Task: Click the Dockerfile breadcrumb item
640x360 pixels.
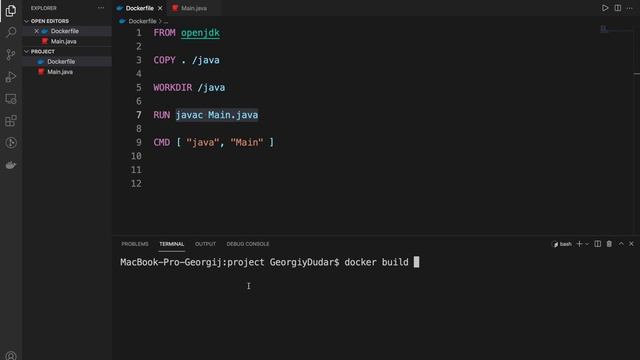Action: pyautogui.click(x=142, y=21)
